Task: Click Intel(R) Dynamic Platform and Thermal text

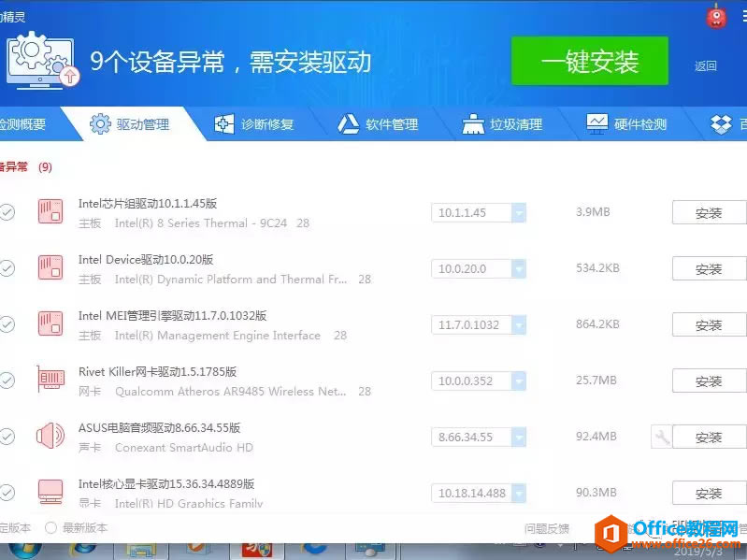Action: tap(231, 279)
